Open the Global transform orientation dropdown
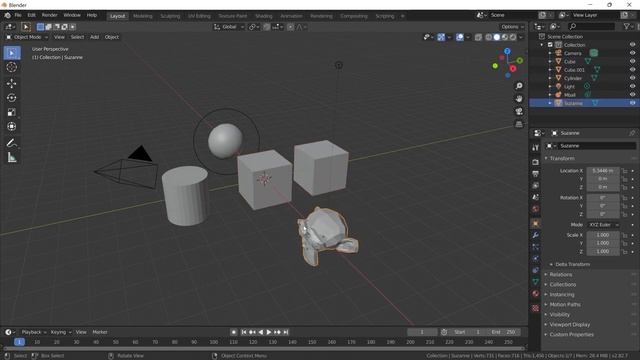Screen dimensions: 640x360 (x=229, y=27)
